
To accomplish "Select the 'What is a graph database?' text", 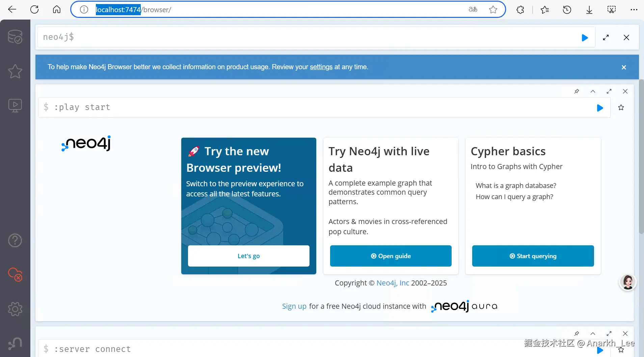I will pyautogui.click(x=516, y=186).
